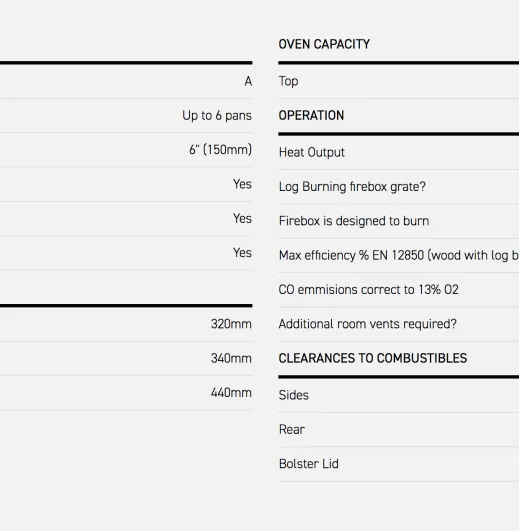This screenshot has height=531, width=519.
Task: Select the Rear clearance row
Action: tap(398, 430)
